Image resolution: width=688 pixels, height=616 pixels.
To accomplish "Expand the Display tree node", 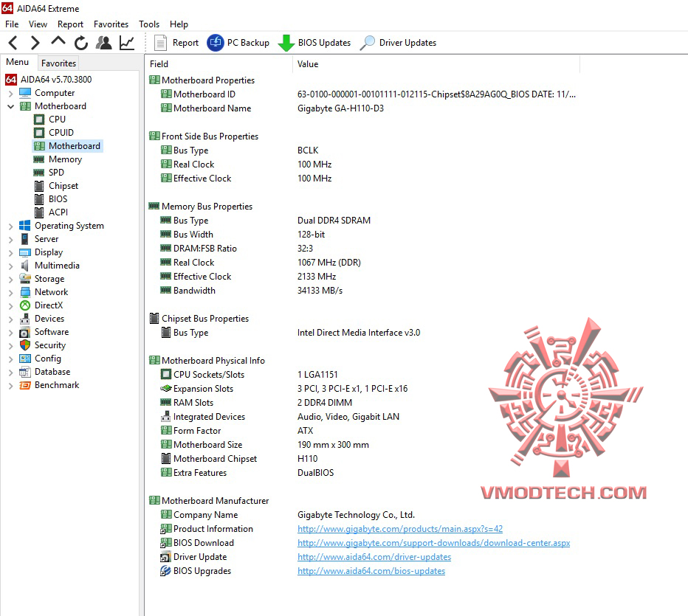I will pos(10,253).
